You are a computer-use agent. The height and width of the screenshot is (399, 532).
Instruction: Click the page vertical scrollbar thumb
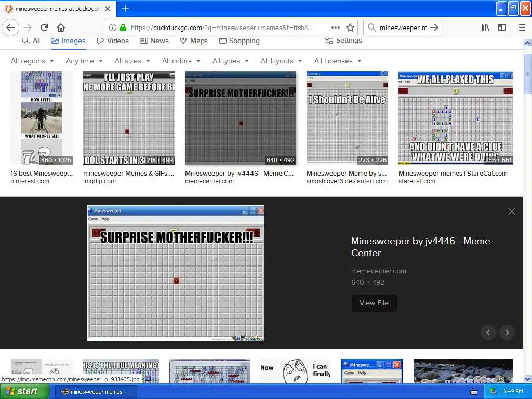coord(528,74)
